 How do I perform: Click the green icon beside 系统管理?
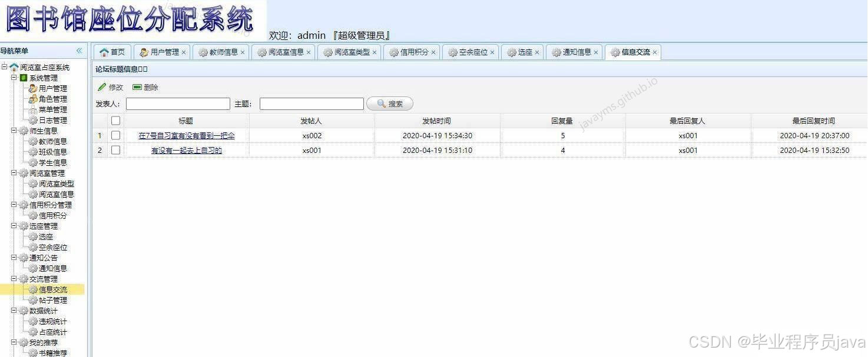point(24,78)
